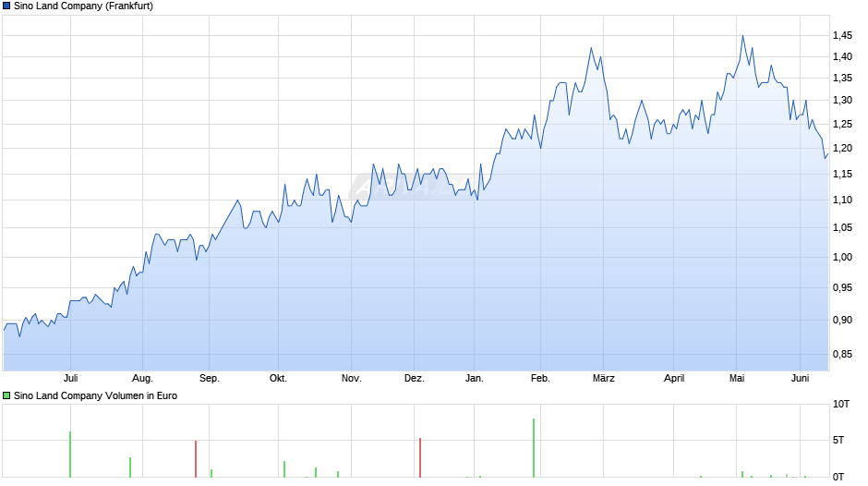Click the 'Sino Land Company (Frankfurt)' title

[x=84, y=6]
